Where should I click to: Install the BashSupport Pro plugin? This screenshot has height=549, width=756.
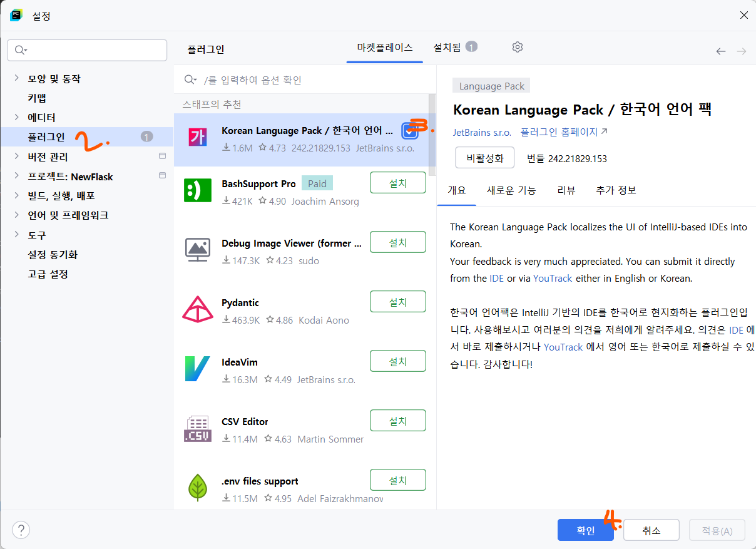click(398, 183)
